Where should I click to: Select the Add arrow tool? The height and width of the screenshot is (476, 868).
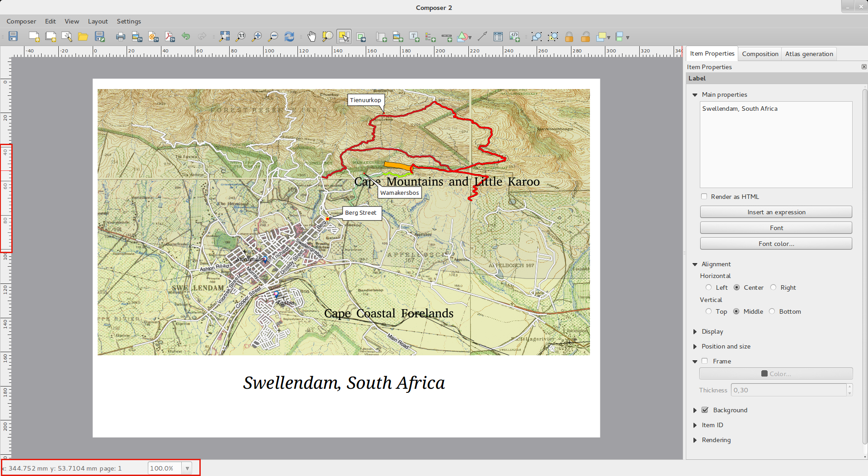[482, 37]
